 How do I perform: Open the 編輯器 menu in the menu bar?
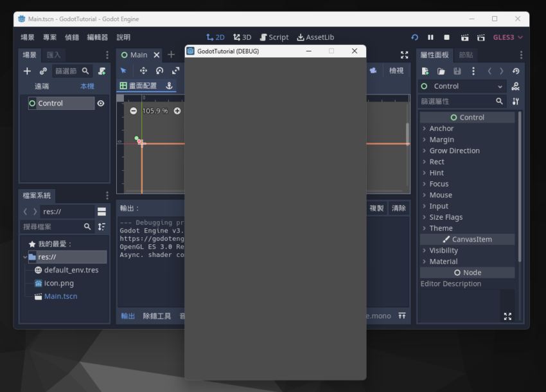(98, 37)
